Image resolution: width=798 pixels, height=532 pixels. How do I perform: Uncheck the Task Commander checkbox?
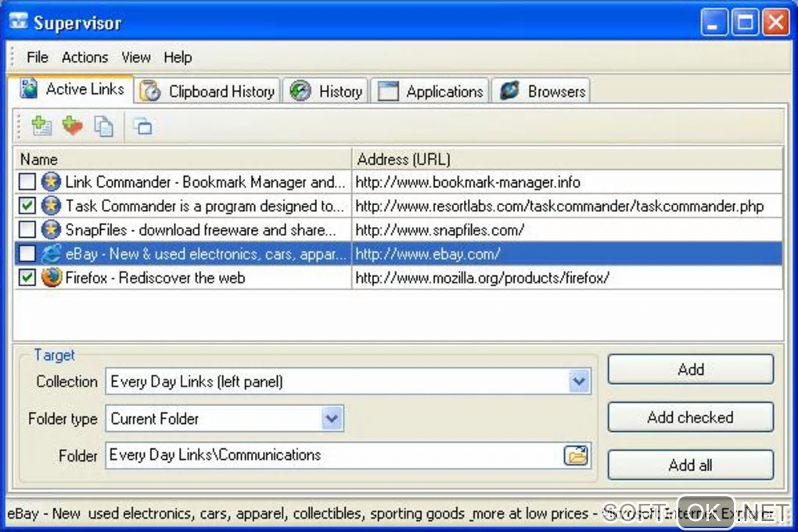[27, 206]
